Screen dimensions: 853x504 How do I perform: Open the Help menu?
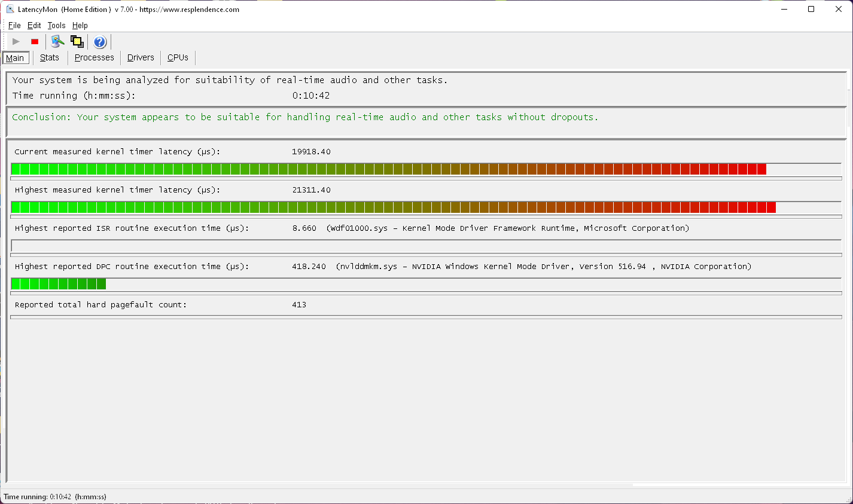pos(80,25)
